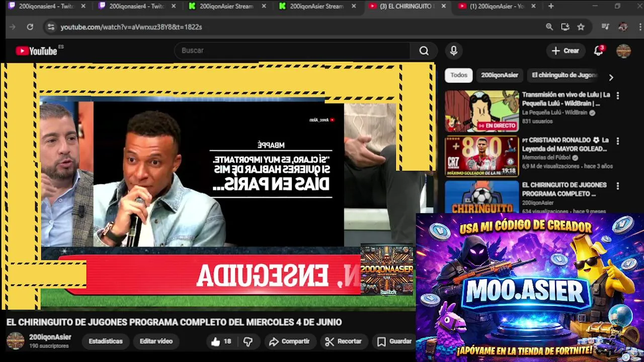Open options for the Cristiano Ronaldo video
Viewport: 644px width, 362px height.
(x=618, y=141)
